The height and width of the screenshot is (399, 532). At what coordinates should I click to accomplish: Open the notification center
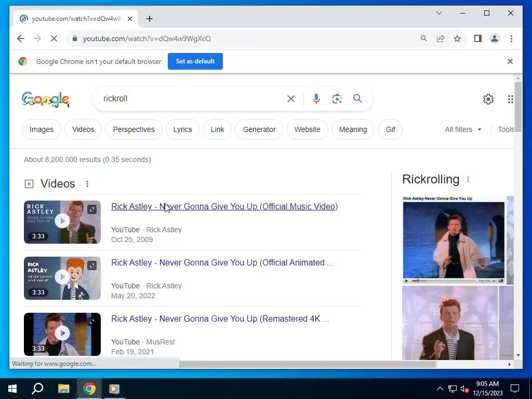515,389
